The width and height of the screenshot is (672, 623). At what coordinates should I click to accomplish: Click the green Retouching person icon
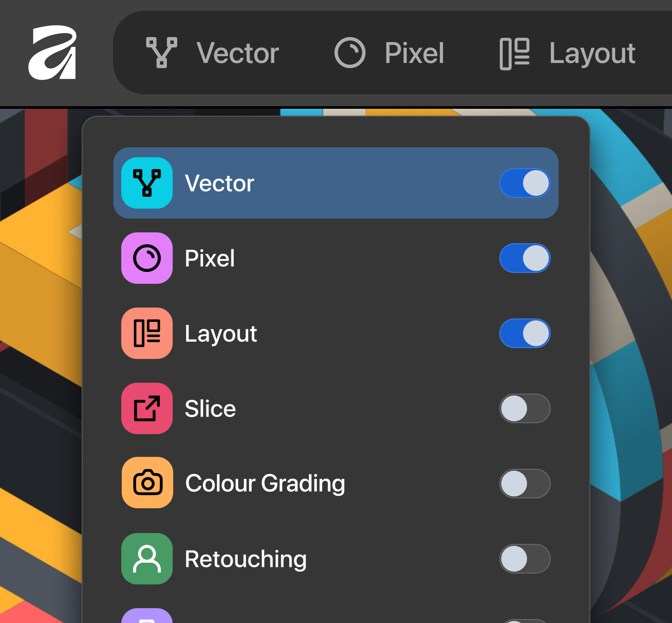click(147, 559)
